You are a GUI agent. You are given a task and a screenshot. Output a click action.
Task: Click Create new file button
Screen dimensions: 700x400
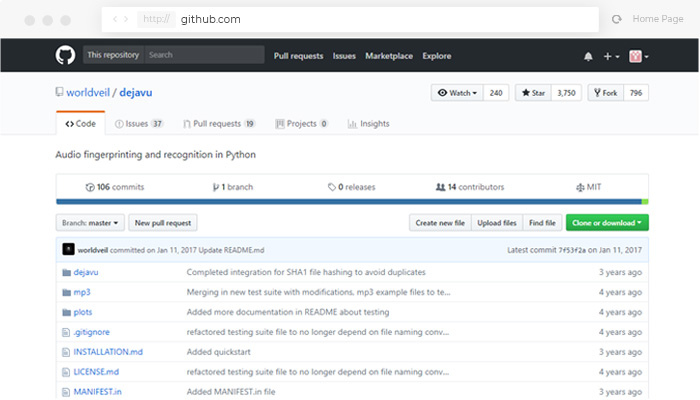point(440,223)
